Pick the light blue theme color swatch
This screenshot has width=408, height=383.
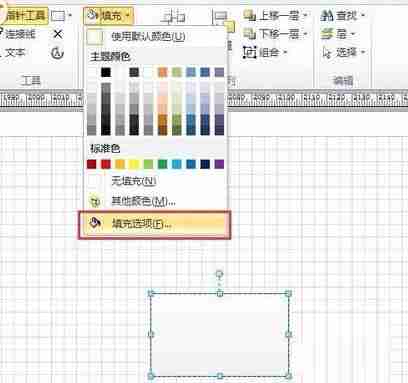191,72
